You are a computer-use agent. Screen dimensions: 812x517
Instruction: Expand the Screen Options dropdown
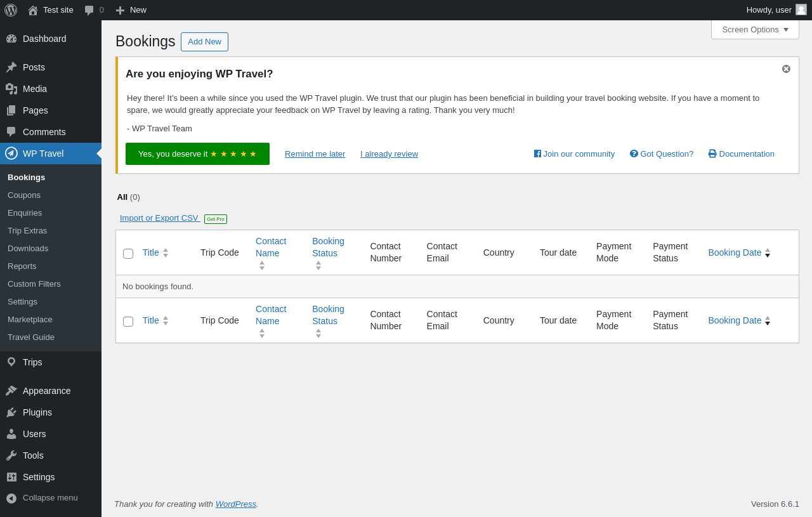pyautogui.click(x=755, y=29)
